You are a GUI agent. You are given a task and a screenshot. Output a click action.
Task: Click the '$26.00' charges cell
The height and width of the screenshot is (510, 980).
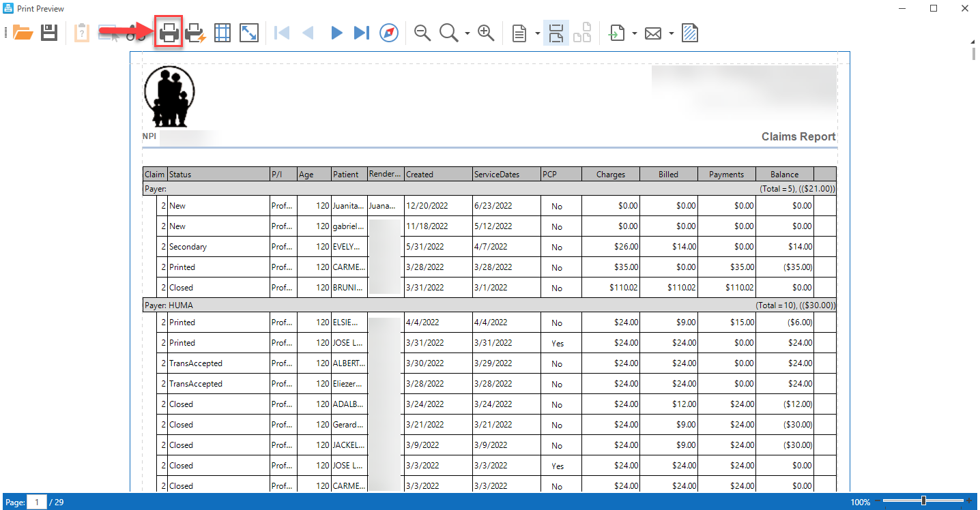click(611, 247)
